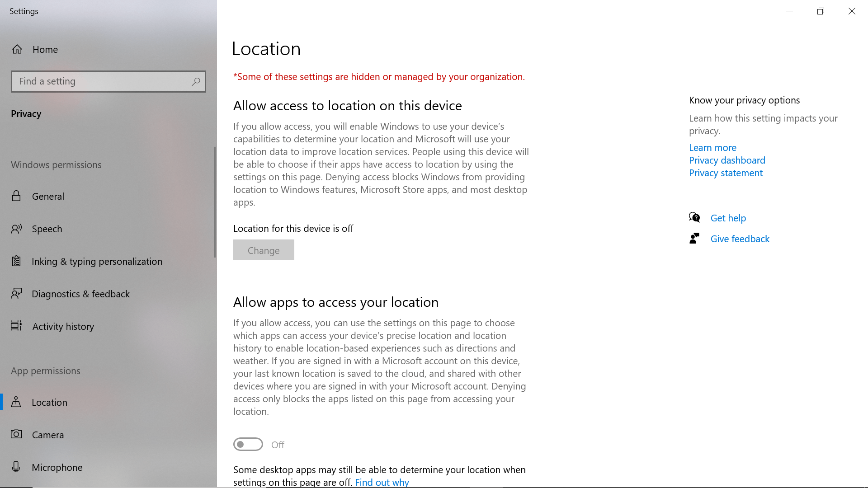Click the search magnifier icon
The width and height of the screenshot is (868, 488).
[x=196, y=81]
